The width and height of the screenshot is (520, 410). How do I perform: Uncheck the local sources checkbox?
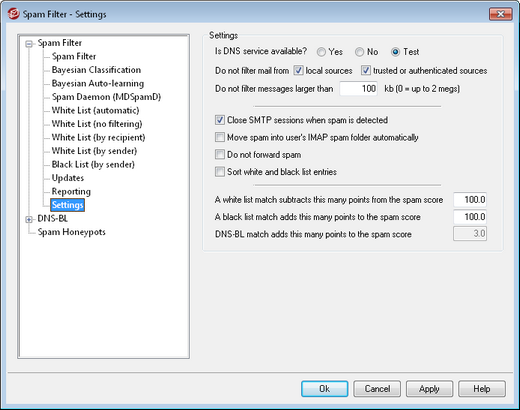click(298, 71)
